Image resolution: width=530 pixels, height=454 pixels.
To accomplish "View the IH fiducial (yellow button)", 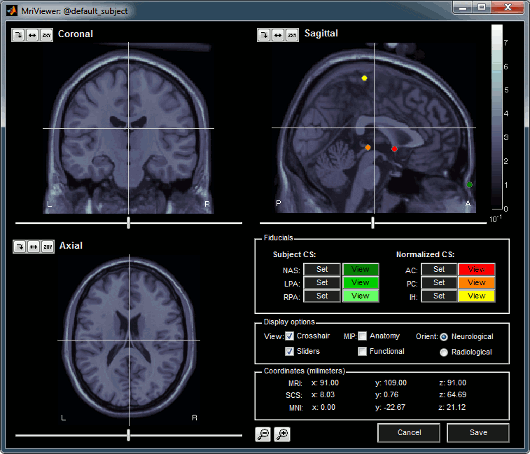I will click(x=477, y=296).
